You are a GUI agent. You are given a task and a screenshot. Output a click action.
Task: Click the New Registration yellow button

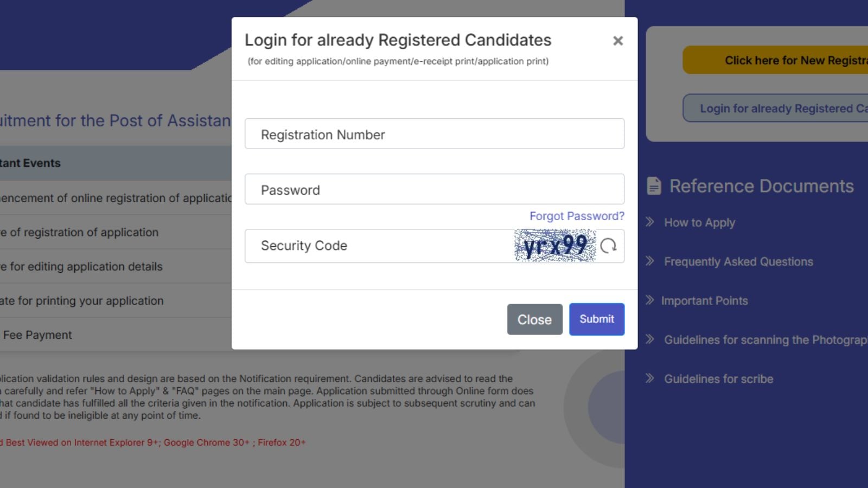[x=776, y=60]
